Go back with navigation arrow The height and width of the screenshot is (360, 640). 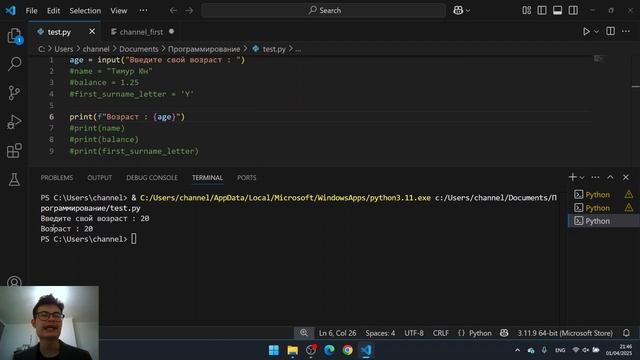click(173, 10)
